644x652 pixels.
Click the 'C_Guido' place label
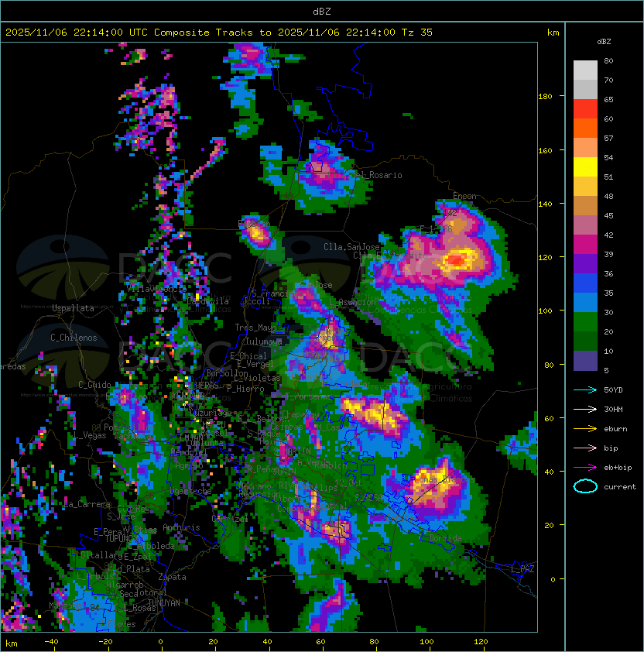(x=94, y=385)
